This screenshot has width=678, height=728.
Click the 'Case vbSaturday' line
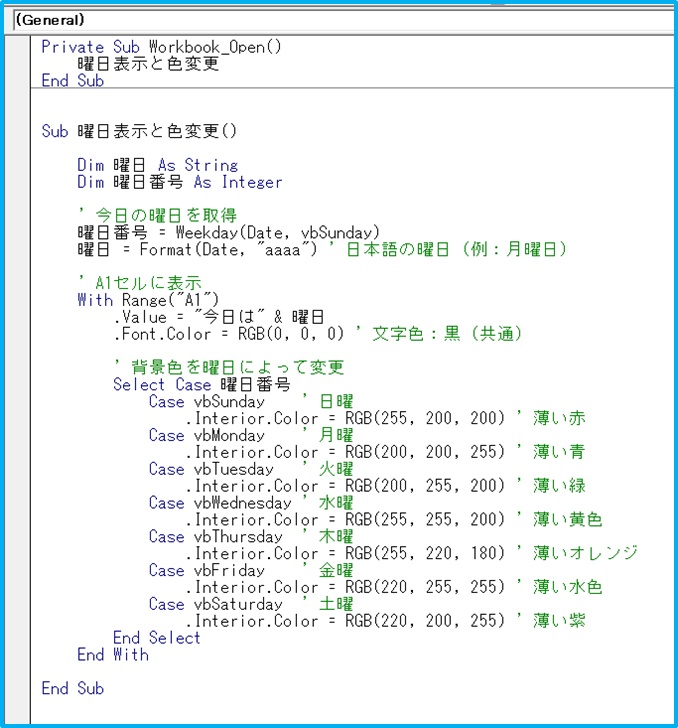(251, 604)
